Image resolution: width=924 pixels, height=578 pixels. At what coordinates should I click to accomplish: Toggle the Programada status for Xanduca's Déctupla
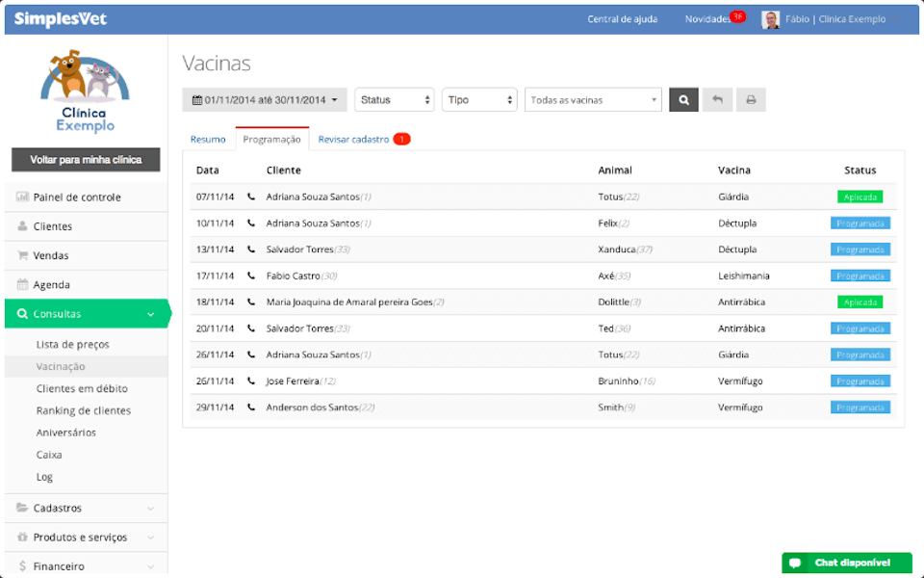click(x=860, y=249)
